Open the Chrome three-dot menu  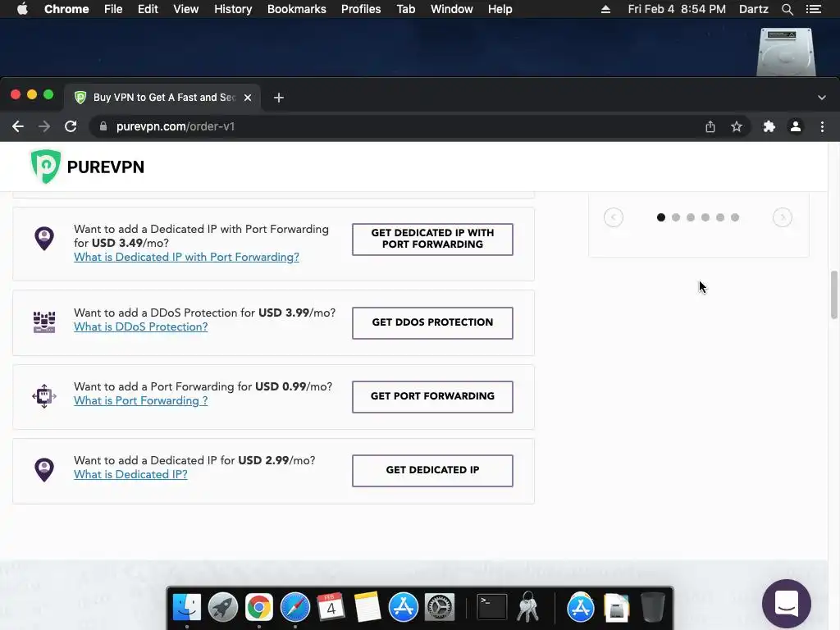[822, 126]
